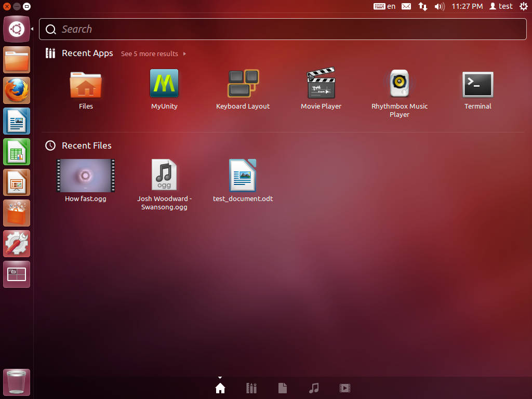Open the session gear menu
The height and width of the screenshot is (399, 532).
[x=524, y=7]
